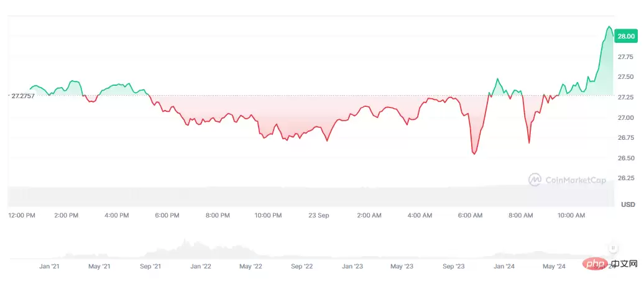The height and width of the screenshot is (284, 644).
Task: Click the 10:00 PM time axis label
Action: pos(267,215)
